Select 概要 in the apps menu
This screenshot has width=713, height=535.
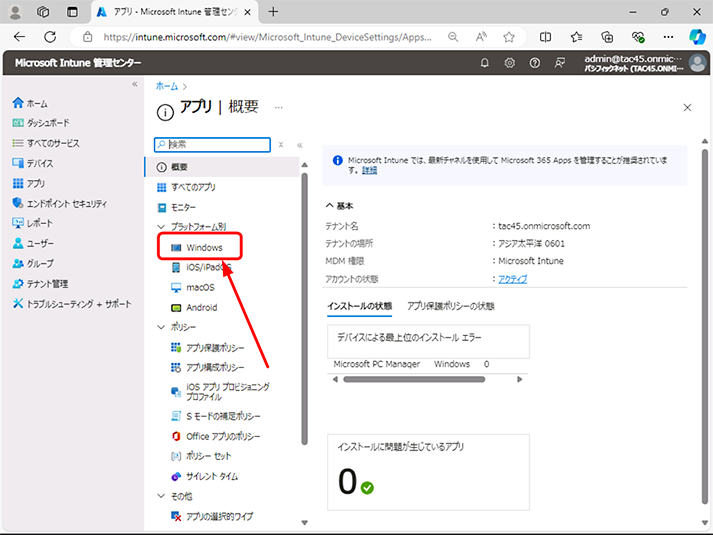[222, 167]
